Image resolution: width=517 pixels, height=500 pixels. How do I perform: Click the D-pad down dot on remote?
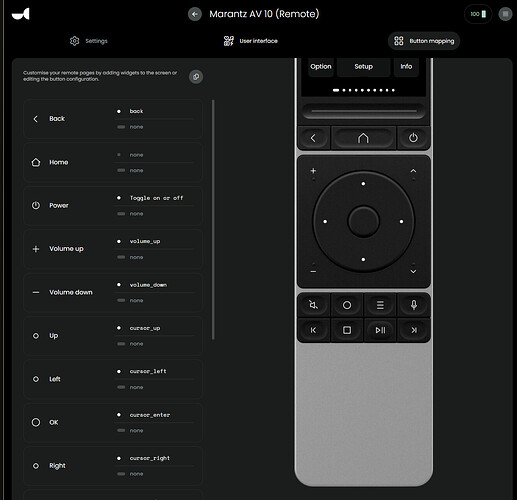point(363,259)
